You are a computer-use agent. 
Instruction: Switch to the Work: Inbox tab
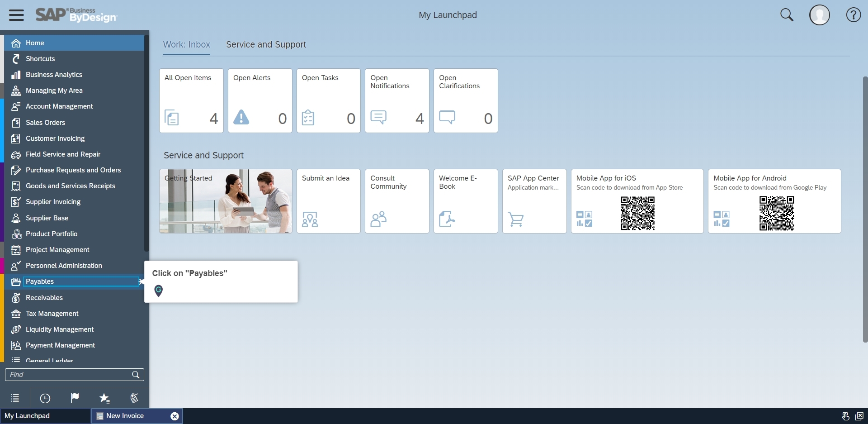coord(187,45)
